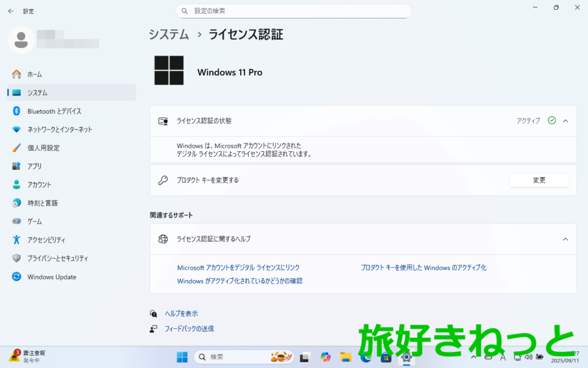
Task: Click the taskbar 検索 box
Action: (x=243, y=357)
